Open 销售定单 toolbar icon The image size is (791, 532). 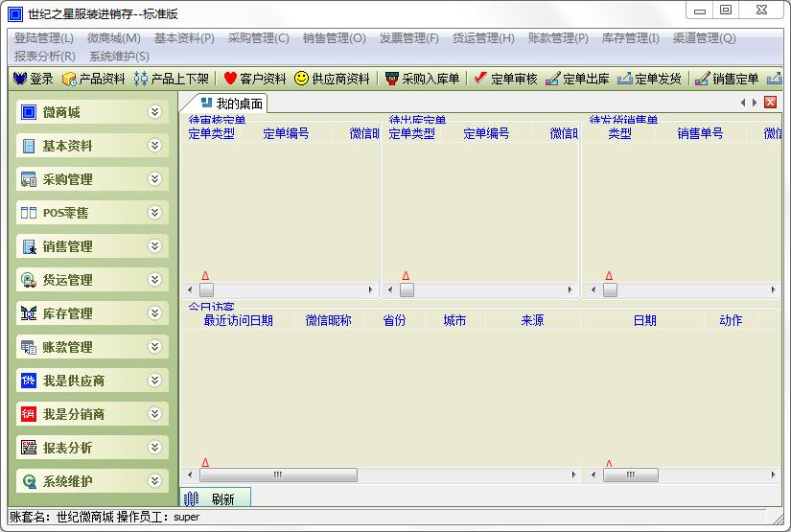click(x=702, y=79)
